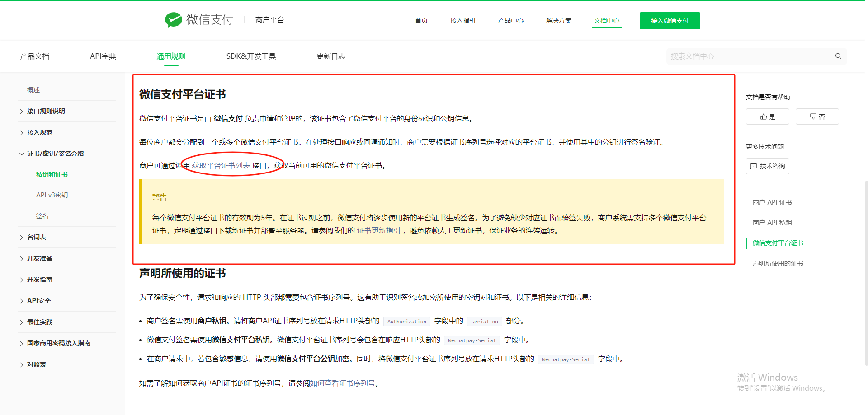
Task: Open 如何查看证书序列号 link
Action: [x=343, y=383]
